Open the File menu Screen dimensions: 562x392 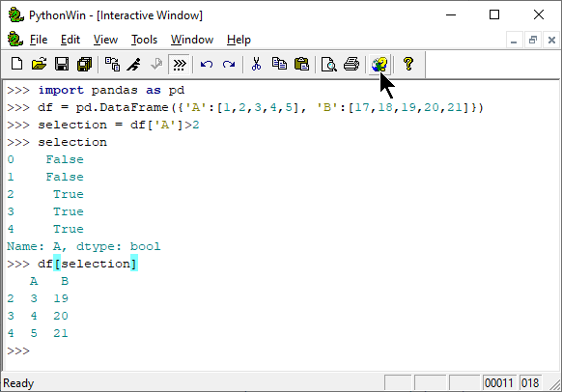pos(39,40)
